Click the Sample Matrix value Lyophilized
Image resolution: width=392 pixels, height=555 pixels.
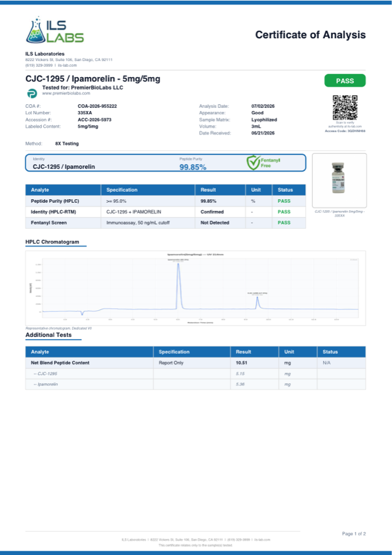coord(264,120)
